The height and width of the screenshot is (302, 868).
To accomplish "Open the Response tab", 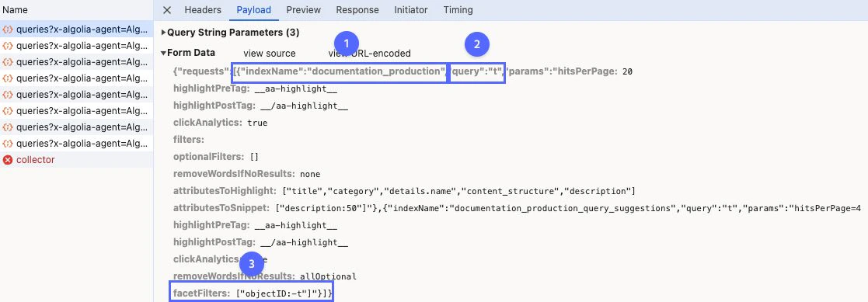I will [357, 10].
